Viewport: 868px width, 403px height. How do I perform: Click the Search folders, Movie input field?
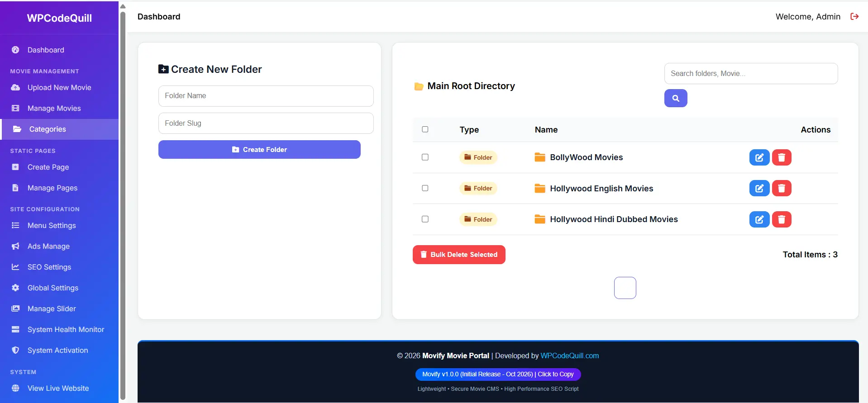pyautogui.click(x=751, y=73)
